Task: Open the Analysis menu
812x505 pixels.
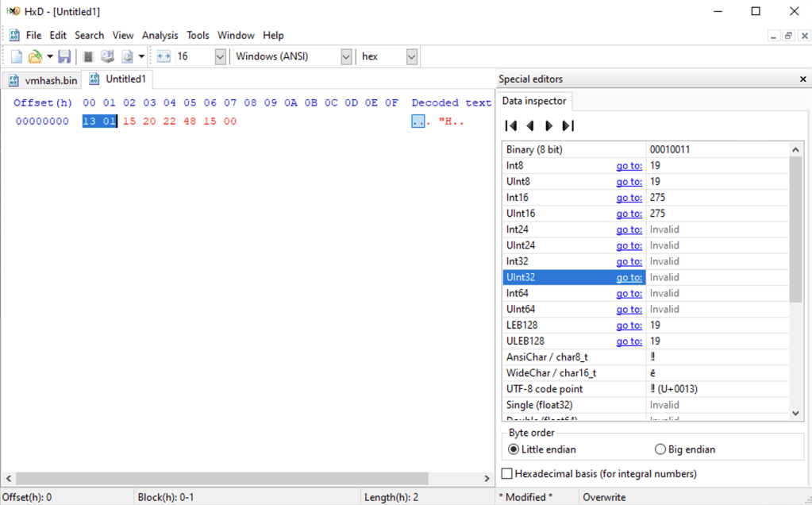Action: (x=160, y=35)
